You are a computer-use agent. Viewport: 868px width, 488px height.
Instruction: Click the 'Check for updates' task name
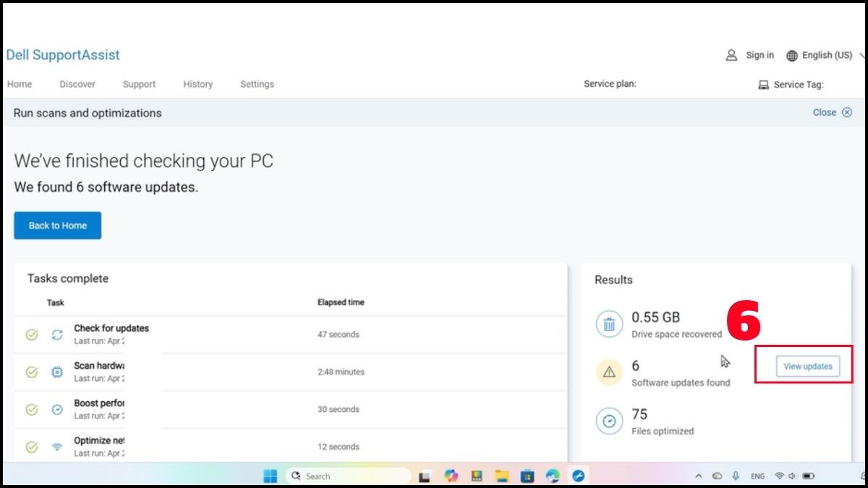tap(111, 328)
